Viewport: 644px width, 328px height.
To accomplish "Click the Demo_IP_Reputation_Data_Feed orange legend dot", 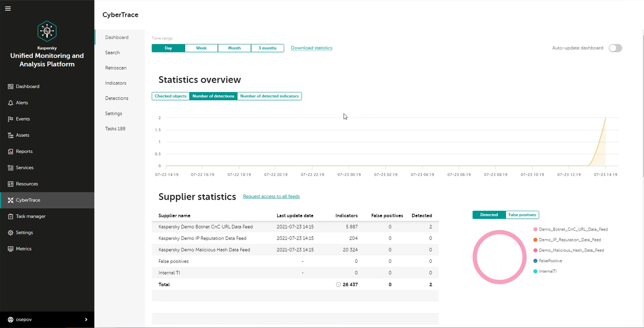I will point(535,240).
